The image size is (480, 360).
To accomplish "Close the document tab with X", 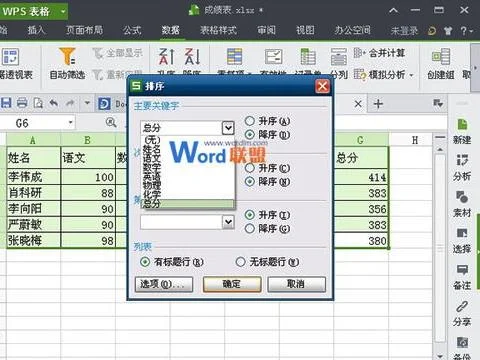I will click(x=358, y=104).
